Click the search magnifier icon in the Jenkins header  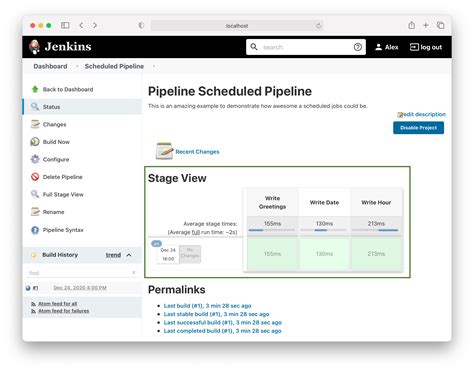[254, 47]
